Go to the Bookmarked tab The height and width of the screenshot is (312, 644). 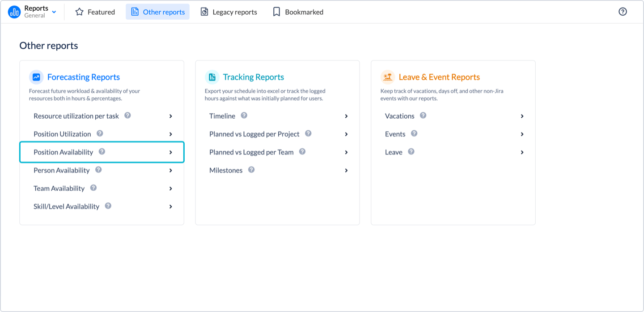tap(298, 12)
